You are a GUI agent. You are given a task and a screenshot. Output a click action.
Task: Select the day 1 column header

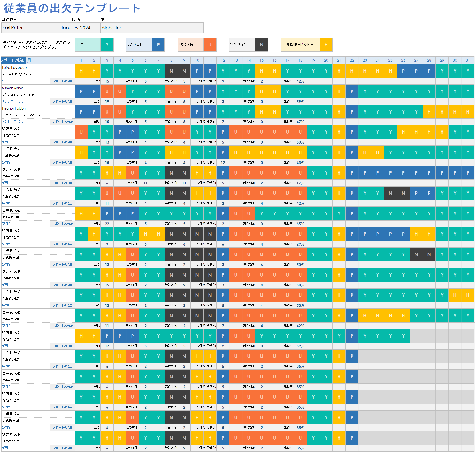click(x=81, y=60)
